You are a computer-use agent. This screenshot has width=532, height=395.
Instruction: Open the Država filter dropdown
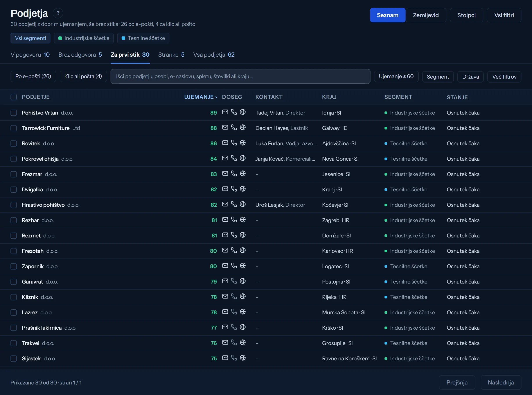click(x=470, y=77)
